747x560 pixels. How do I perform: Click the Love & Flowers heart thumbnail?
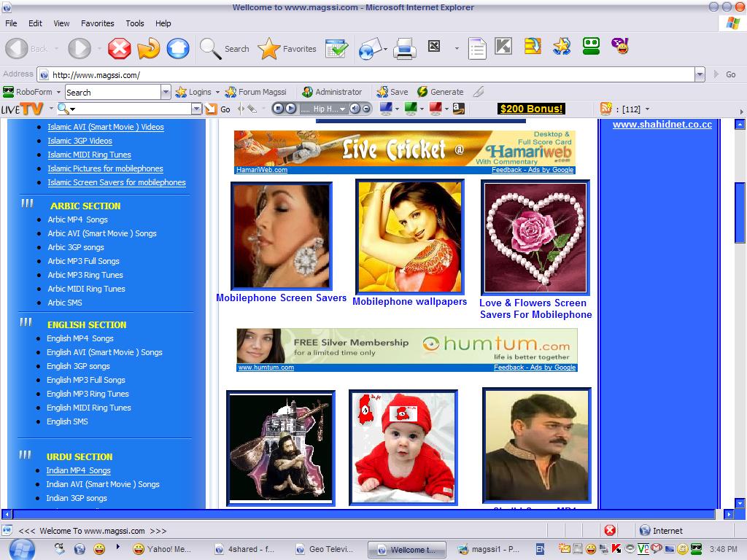[x=535, y=238]
